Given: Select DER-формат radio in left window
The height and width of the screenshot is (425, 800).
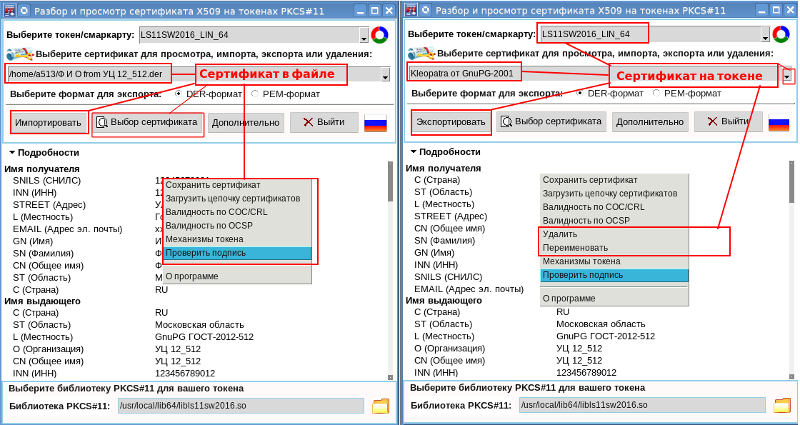Looking at the screenshot, I should point(179,94).
